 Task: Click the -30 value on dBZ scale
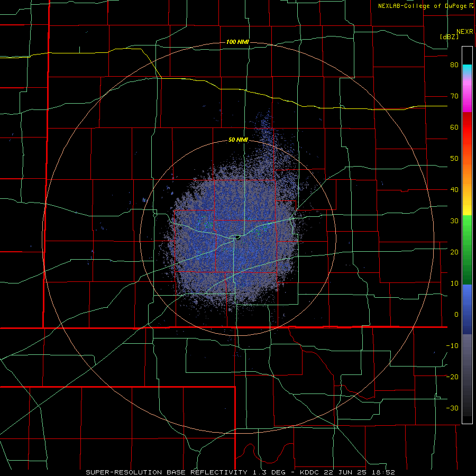[x=452, y=408]
